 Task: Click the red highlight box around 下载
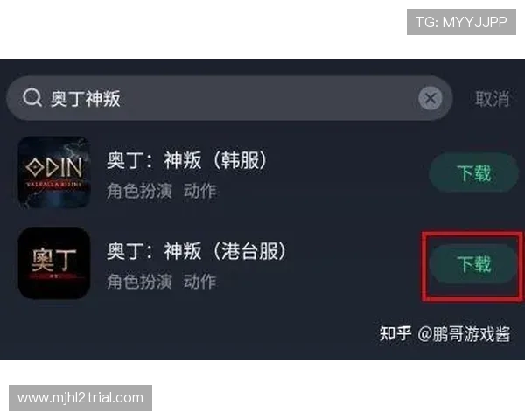(x=472, y=266)
